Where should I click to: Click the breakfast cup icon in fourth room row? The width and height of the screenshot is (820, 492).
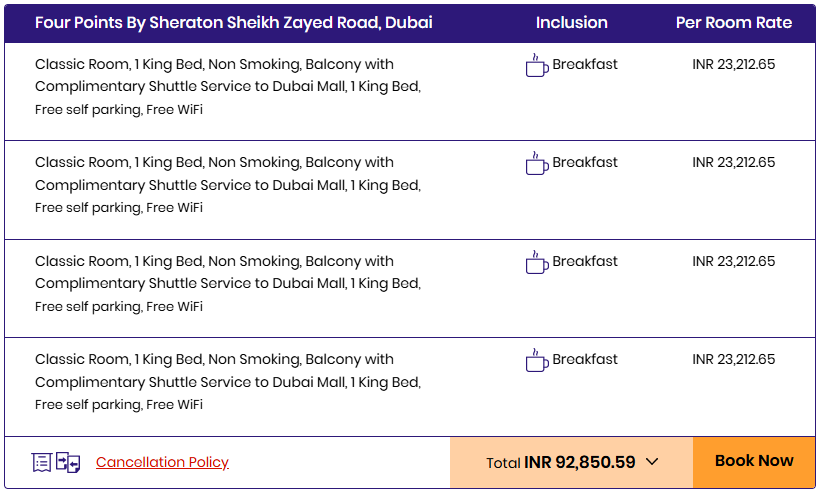click(x=537, y=360)
